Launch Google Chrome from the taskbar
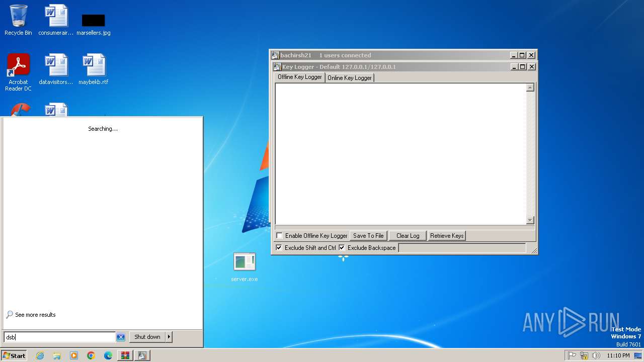The width and height of the screenshot is (644, 362). coord(91,355)
